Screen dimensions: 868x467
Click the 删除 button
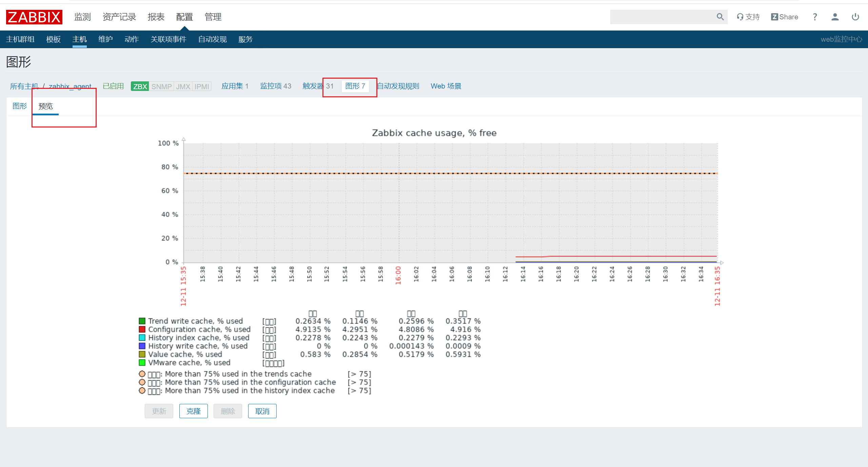pos(228,411)
